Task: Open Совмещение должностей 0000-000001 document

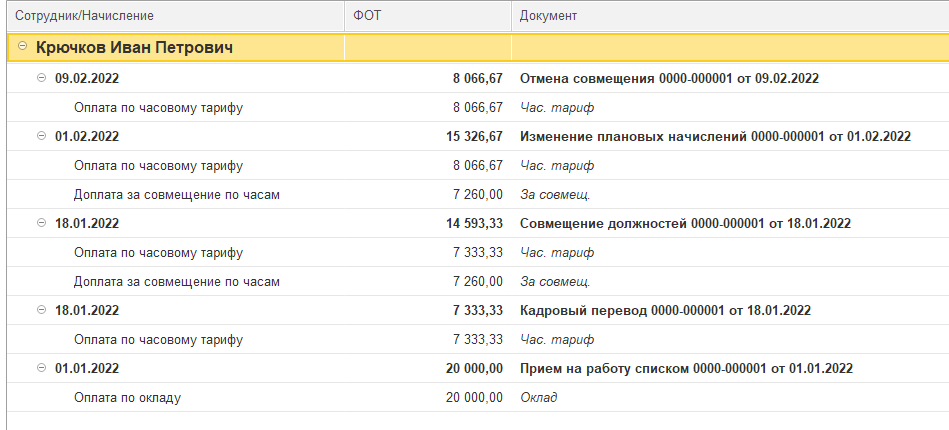Action: (x=685, y=223)
